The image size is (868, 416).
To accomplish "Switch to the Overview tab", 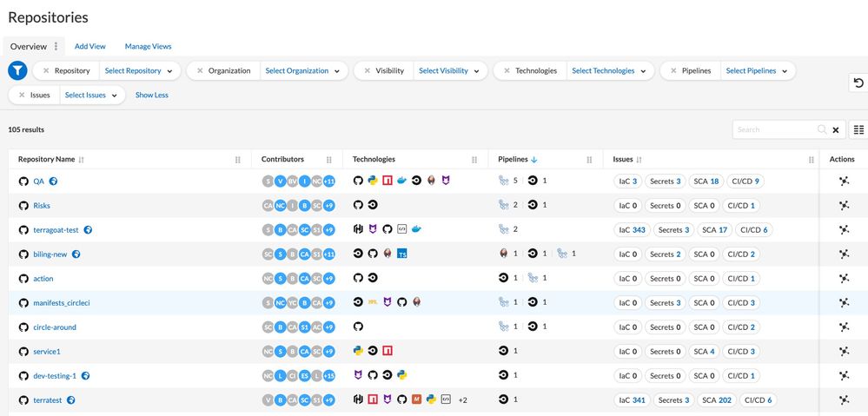I will 28,46.
